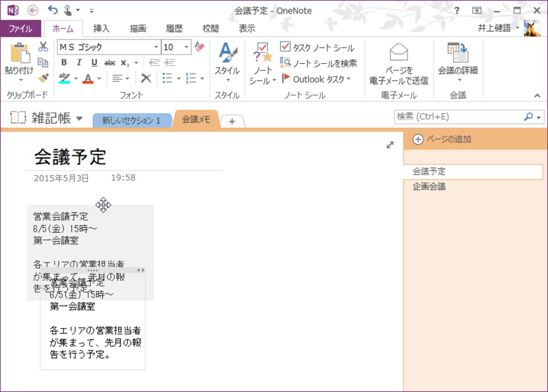Click the delete X icon
This screenshot has height=392, width=548.
(x=146, y=78)
